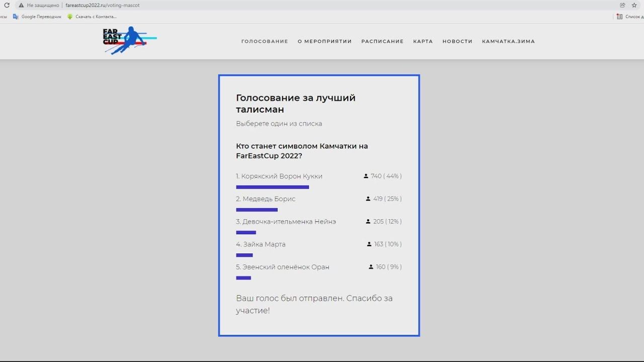Click the voter icon next to 160 votes
Image resolution: width=644 pixels, height=362 pixels.
tap(371, 266)
